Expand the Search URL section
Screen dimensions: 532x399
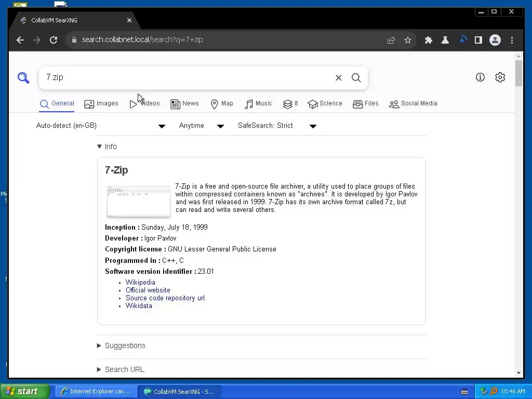pyautogui.click(x=121, y=369)
